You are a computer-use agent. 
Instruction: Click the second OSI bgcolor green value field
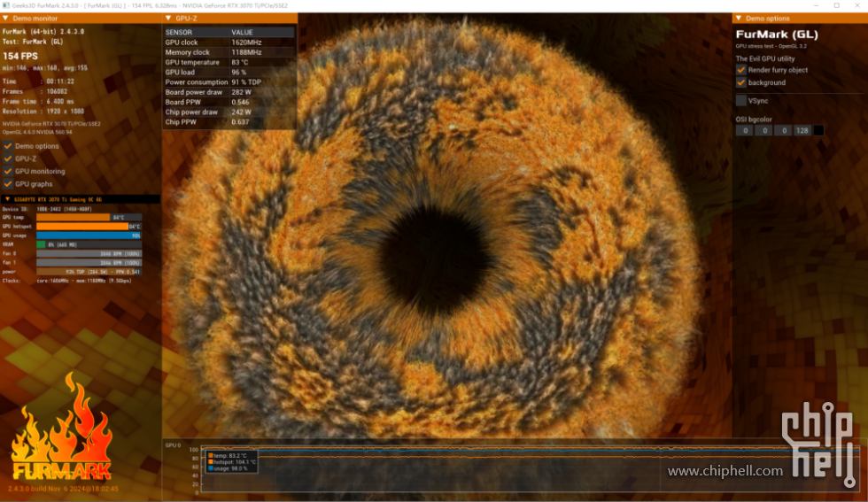coord(763,131)
